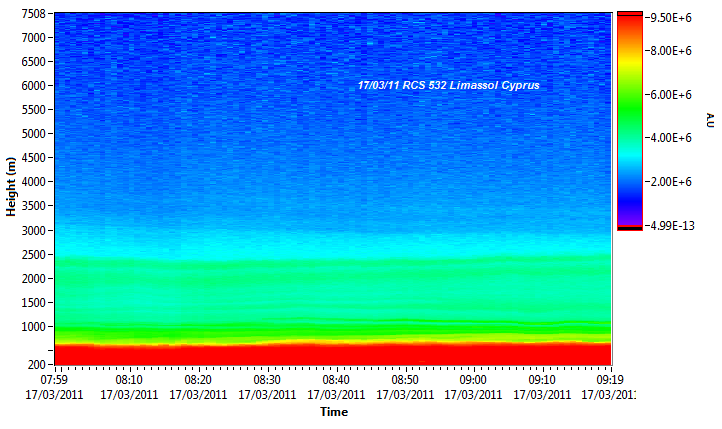This screenshot has height=429, width=722.
Task: Click the 4.99E-13 color scale minimum value
Action: click(668, 226)
